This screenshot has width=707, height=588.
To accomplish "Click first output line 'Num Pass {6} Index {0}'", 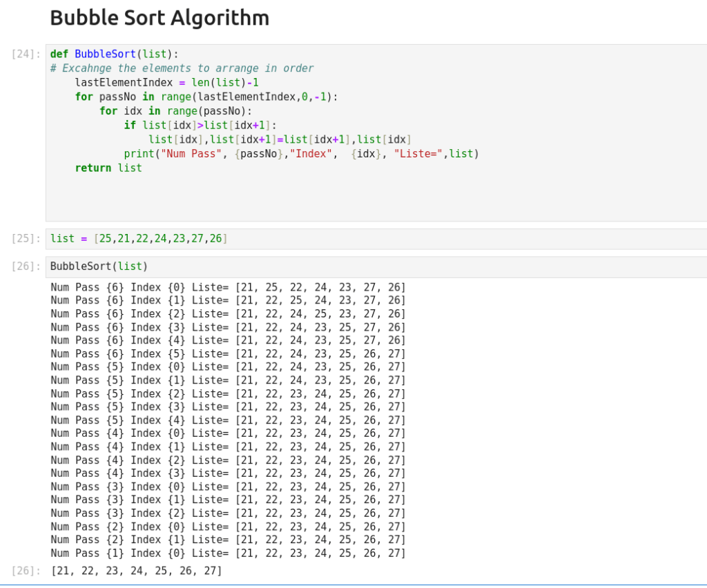I will 228,287.
